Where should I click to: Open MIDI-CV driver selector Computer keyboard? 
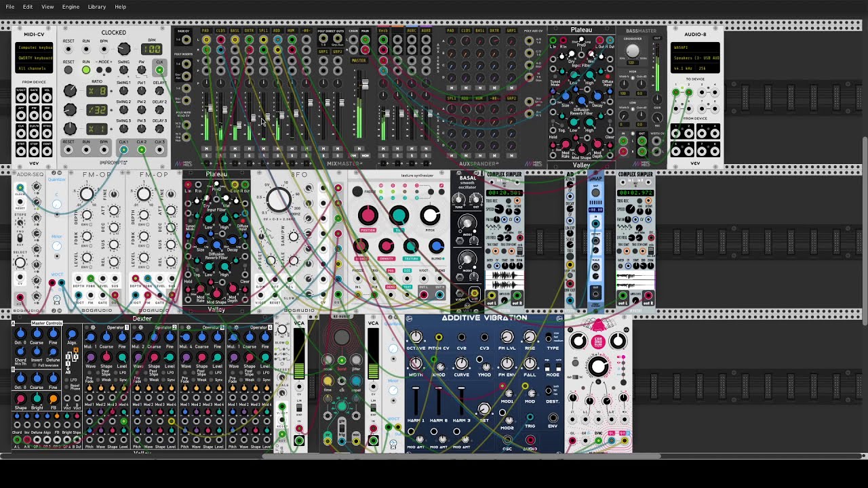[x=34, y=47]
